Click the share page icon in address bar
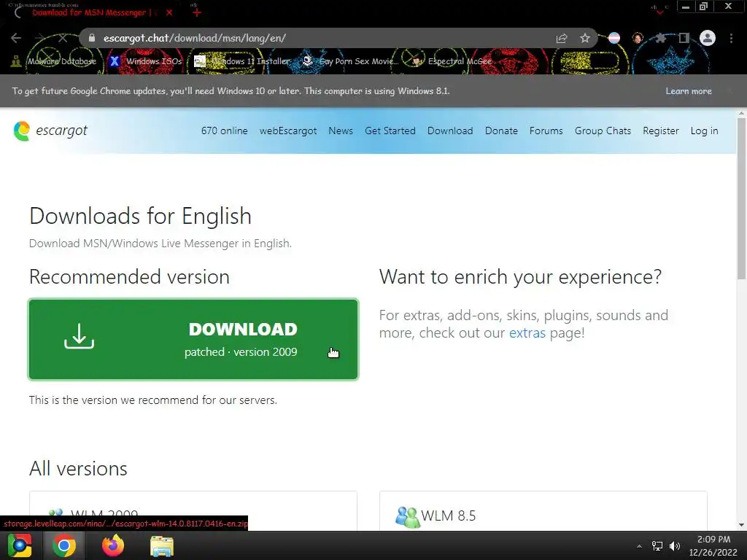Viewport: 747px width, 560px height. (562, 38)
